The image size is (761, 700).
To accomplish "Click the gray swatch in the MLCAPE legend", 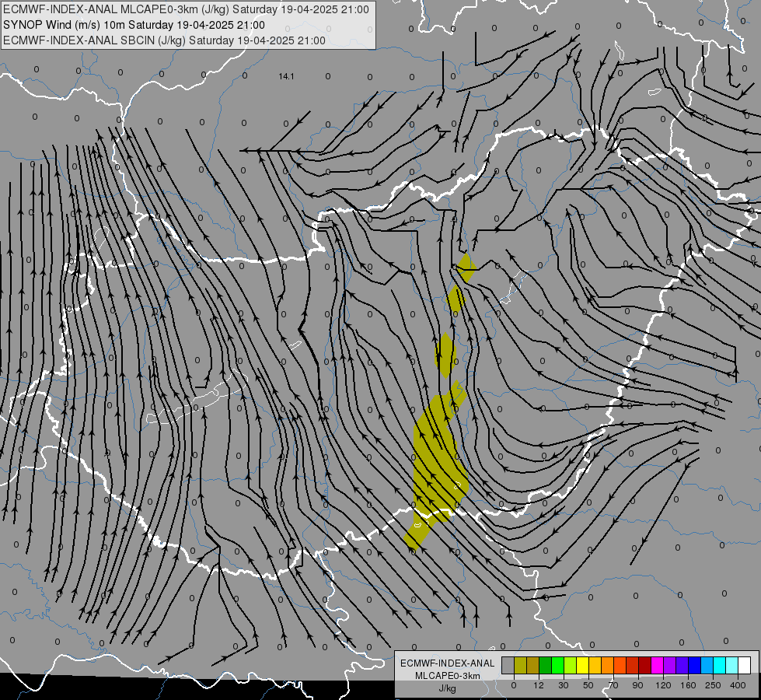I will click(x=508, y=665).
